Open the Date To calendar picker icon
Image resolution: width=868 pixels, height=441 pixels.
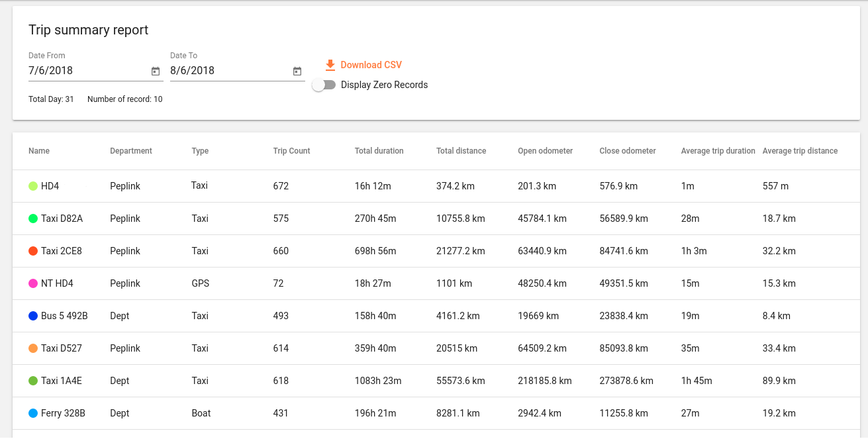pyautogui.click(x=297, y=72)
